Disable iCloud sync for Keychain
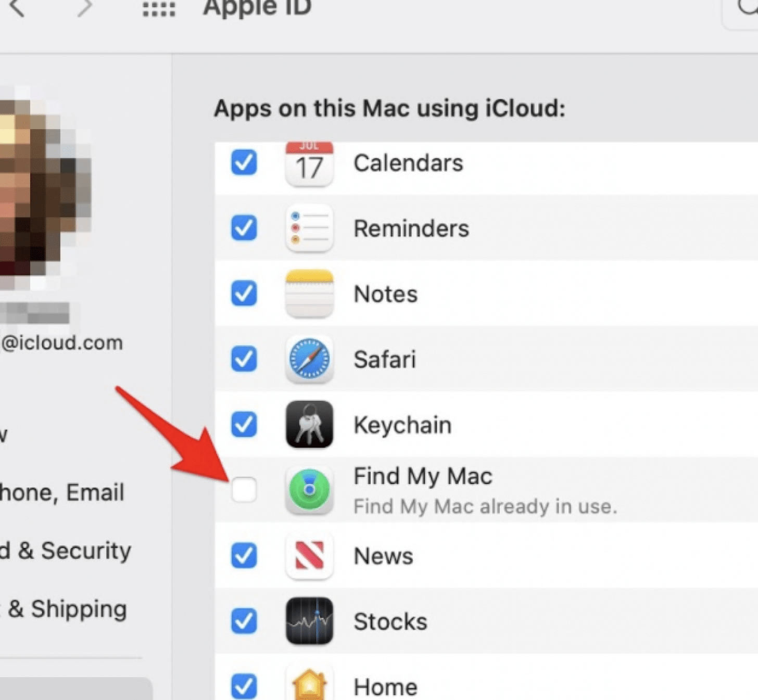 coord(244,425)
